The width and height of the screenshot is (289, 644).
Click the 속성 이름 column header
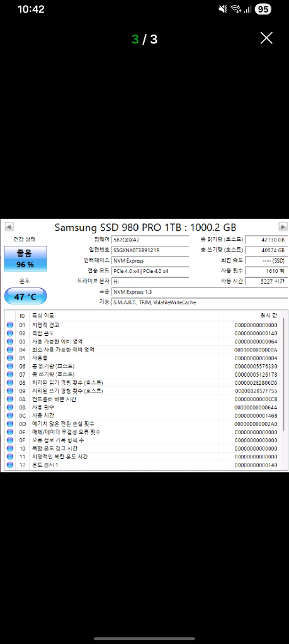pos(124,316)
